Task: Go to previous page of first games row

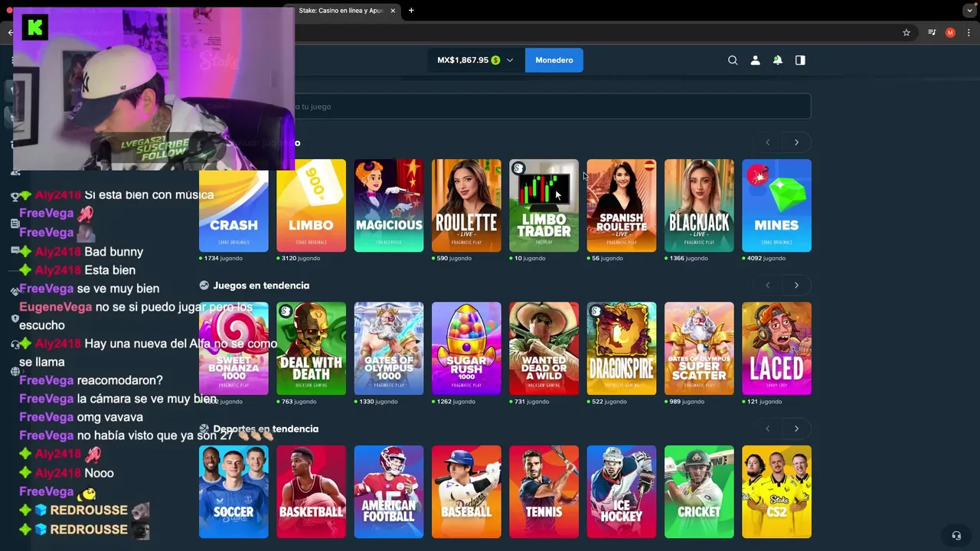Action: click(768, 142)
